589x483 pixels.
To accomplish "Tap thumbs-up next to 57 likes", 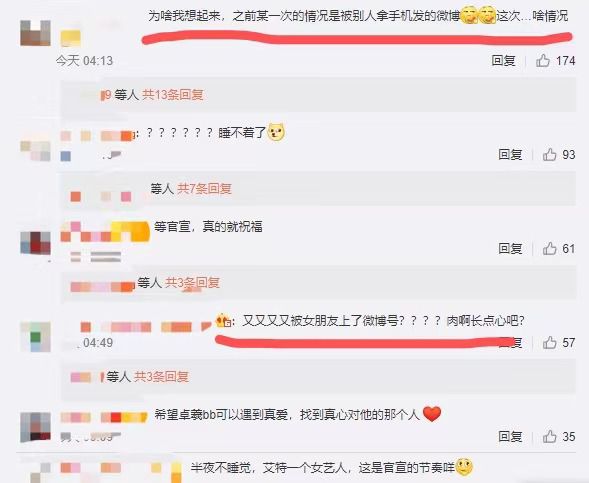I will 550,342.
